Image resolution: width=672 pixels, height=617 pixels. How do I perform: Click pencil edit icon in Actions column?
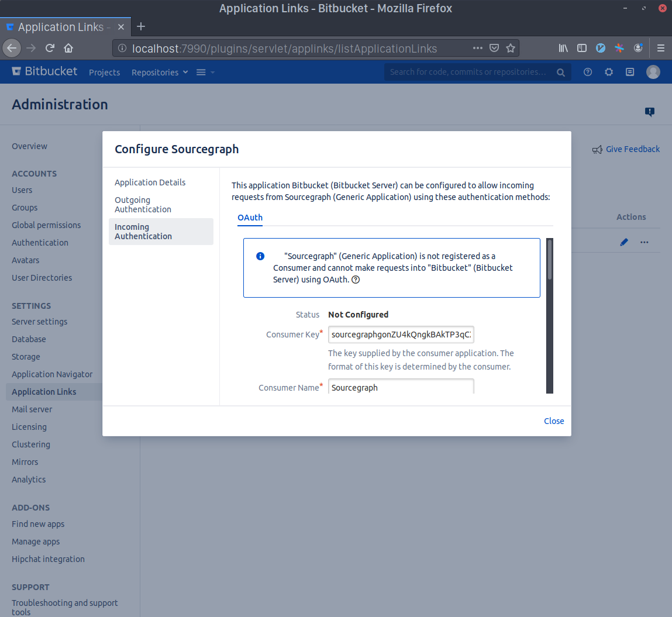pos(624,242)
